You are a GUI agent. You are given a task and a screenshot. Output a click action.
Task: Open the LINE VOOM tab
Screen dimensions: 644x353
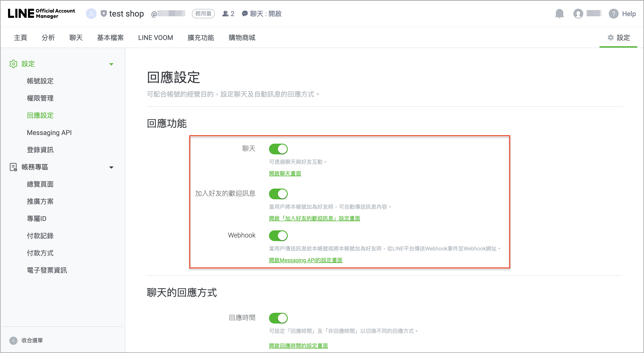pyautogui.click(x=155, y=38)
